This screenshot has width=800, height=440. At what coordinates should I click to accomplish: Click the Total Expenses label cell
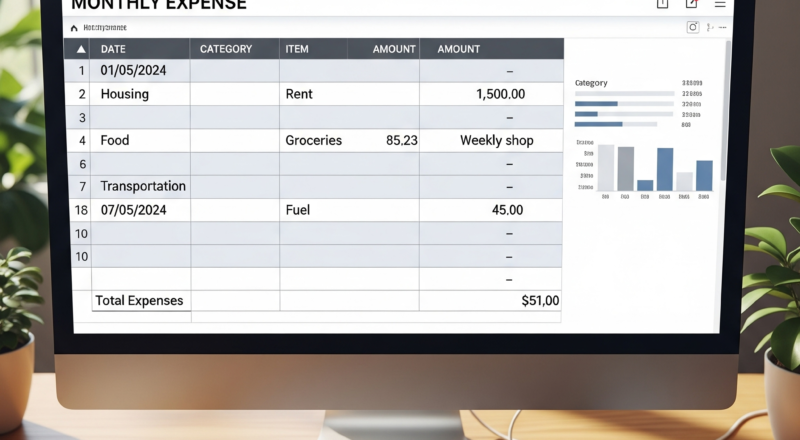click(x=140, y=301)
